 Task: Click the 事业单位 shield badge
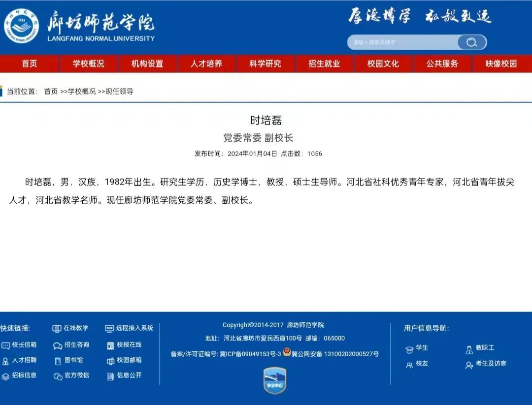pyautogui.click(x=275, y=380)
